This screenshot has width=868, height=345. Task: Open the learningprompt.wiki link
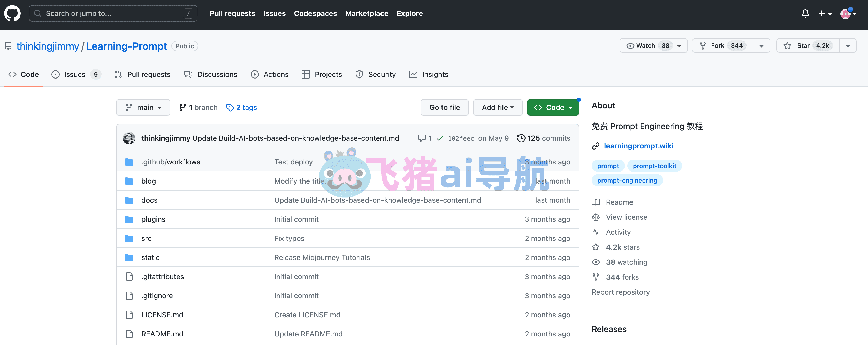point(638,146)
